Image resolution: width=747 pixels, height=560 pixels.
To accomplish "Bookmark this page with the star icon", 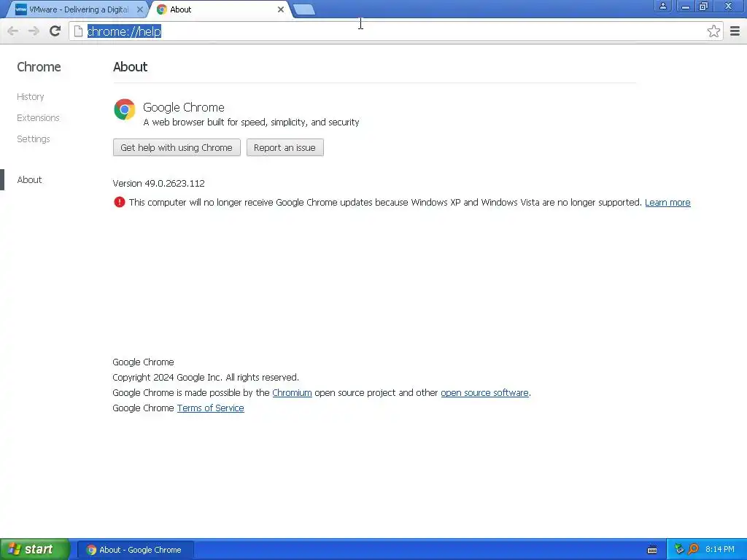I will [713, 31].
